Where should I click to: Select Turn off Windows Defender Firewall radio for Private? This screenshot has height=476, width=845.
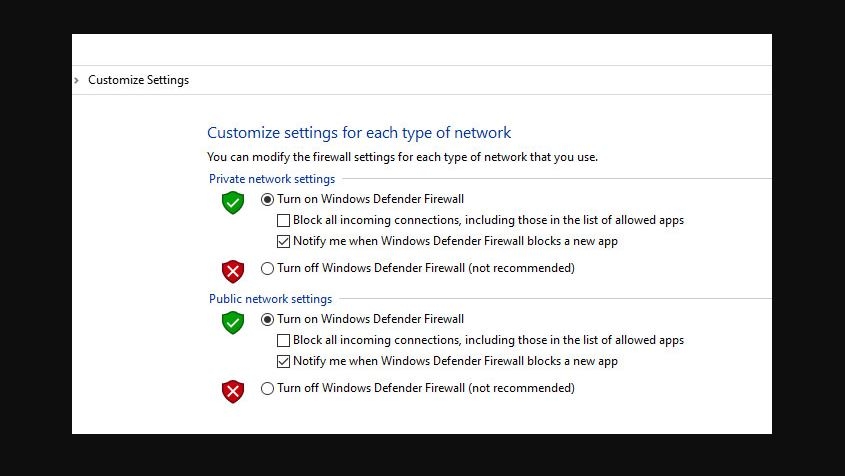[267, 268]
